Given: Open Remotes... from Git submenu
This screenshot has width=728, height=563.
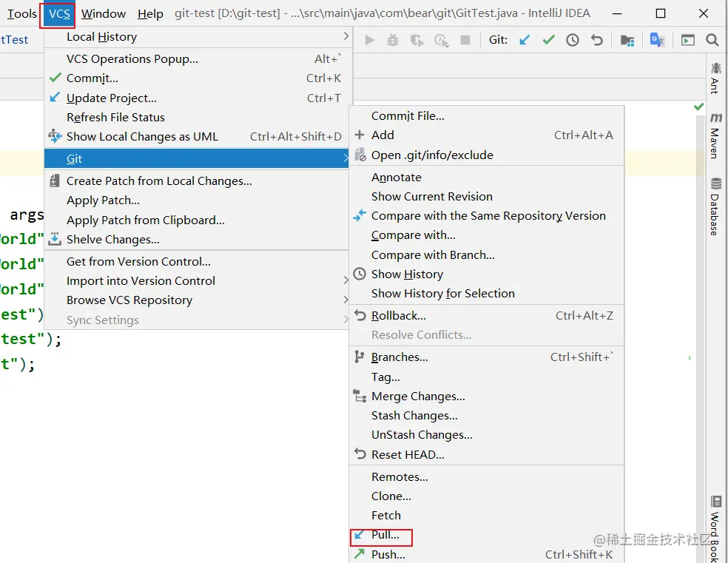Looking at the screenshot, I should [487, 476].
